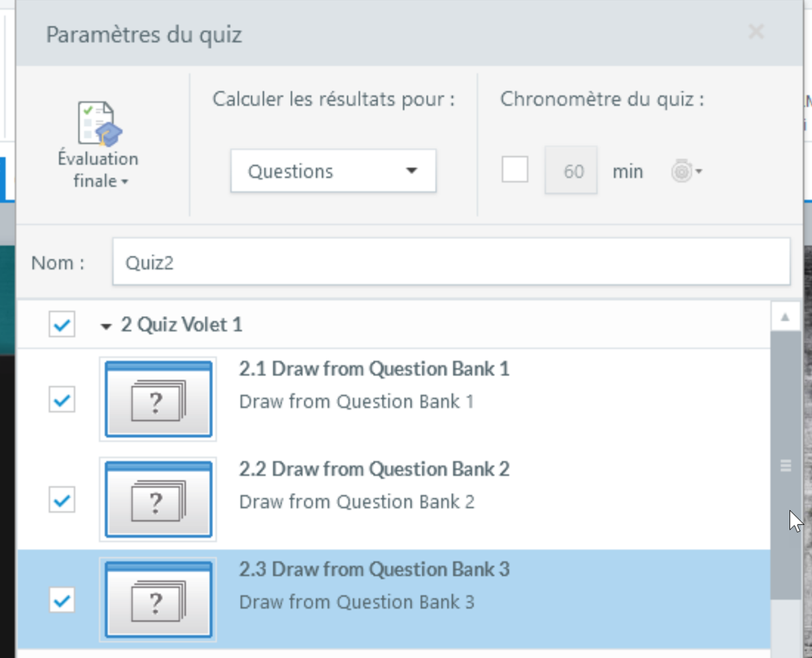Screen dimensions: 812x658
Task: Click the 2.3 Draw from Question Bank 3 thumbnail
Action: pos(158,600)
